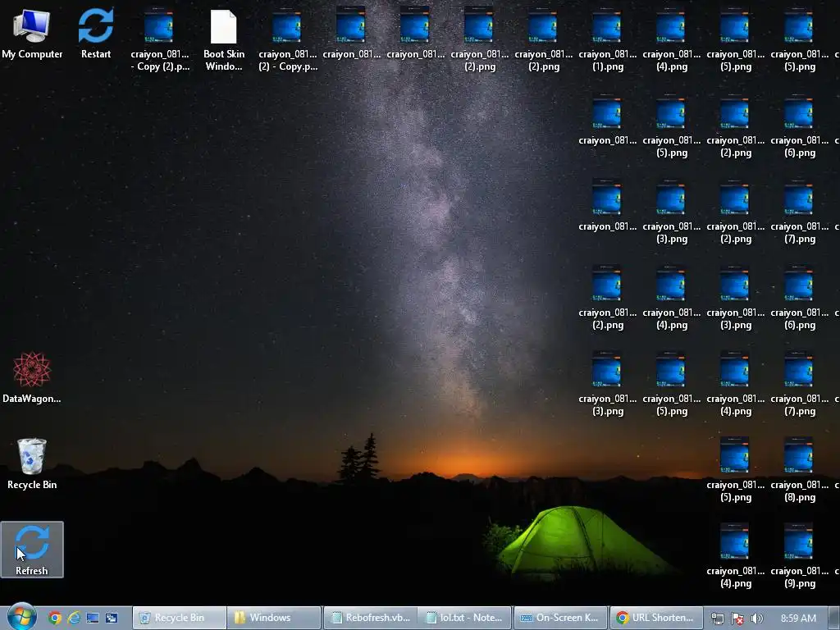Click the Switch Between Windows quick launch icon

pyautogui.click(x=112, y=618)
